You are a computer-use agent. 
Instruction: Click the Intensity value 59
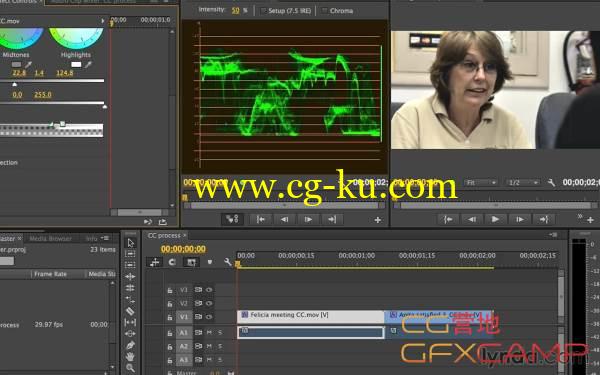[235, 10]
